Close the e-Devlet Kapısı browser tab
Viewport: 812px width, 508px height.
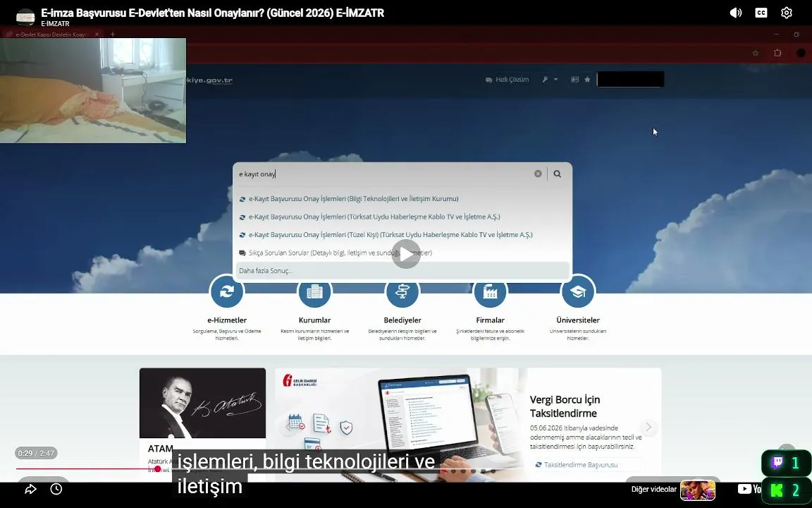coord(97,35)
